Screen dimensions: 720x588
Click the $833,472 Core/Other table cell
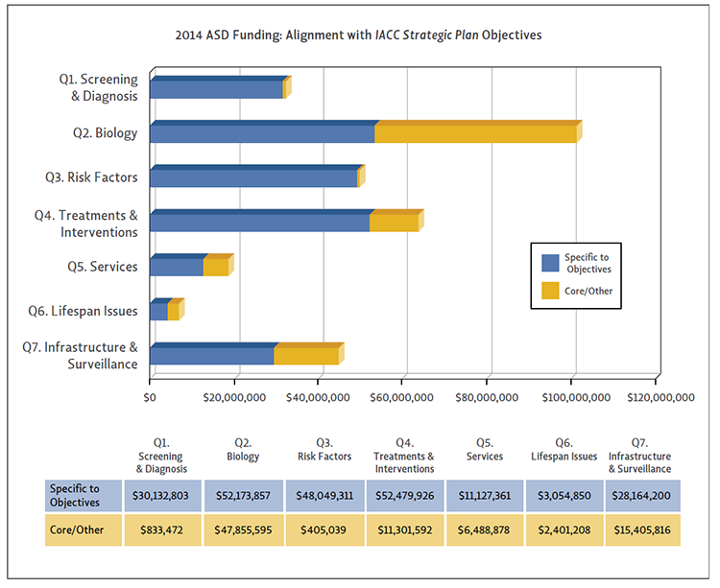tap(161, 530)
